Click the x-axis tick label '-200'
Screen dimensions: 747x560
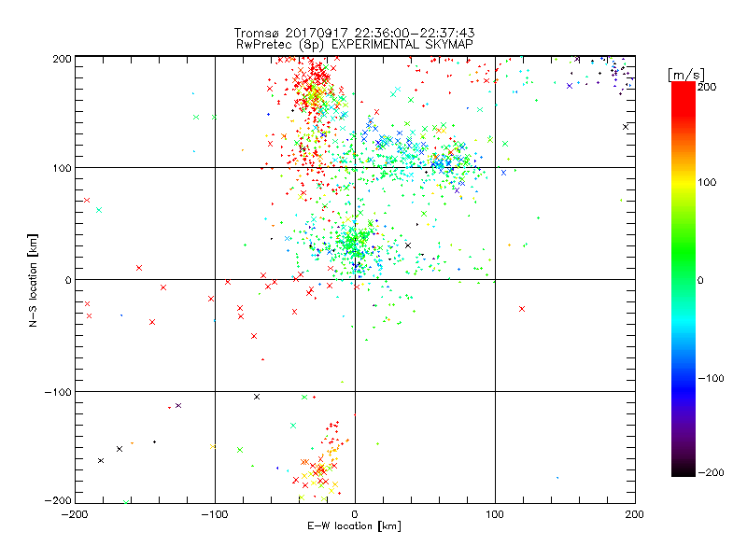(x=75, y=514)
